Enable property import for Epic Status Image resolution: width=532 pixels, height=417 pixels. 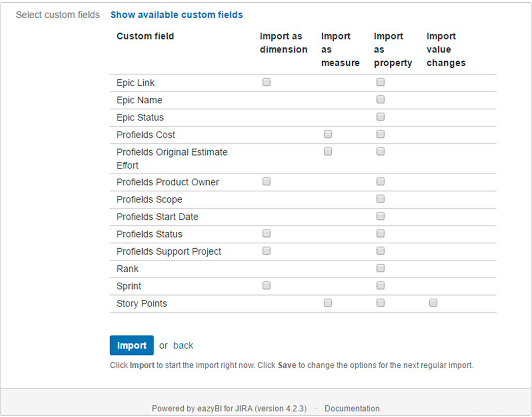click(x=380, y=117)
